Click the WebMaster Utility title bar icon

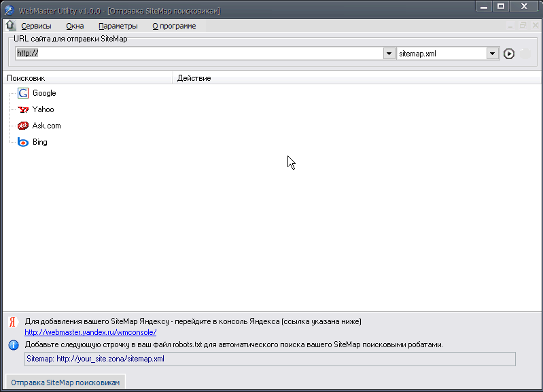[10, 10]
